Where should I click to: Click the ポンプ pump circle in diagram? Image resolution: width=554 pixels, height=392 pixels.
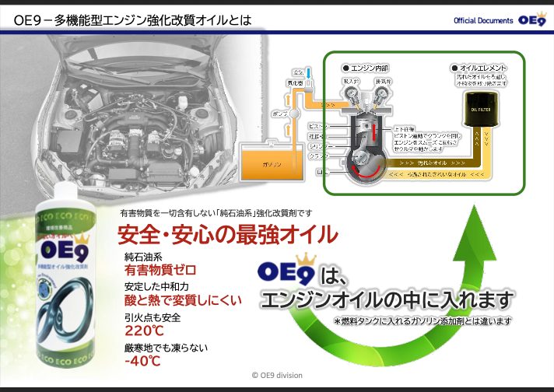coord(294,114)
